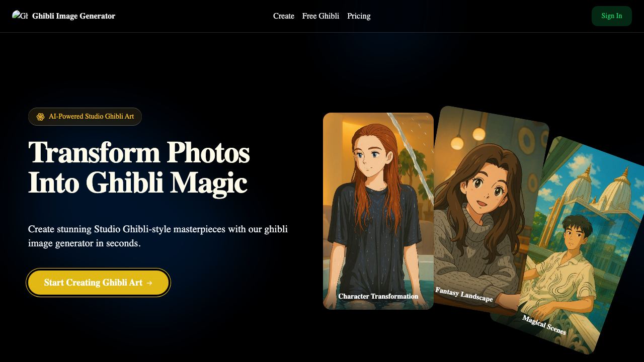Click the 'Create stunning Studio Ghibli-style' paragraph
644x362 pixels.
pos(158,236)
